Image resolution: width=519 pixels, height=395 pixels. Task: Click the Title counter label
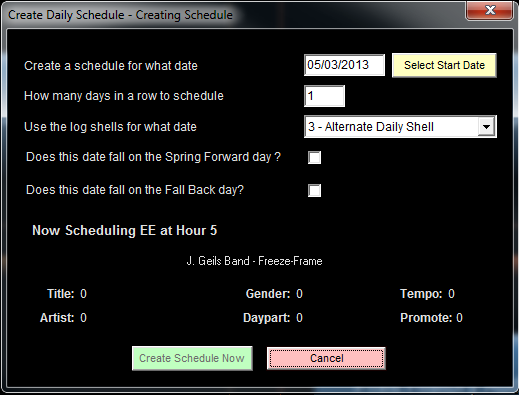pos(67,294)
